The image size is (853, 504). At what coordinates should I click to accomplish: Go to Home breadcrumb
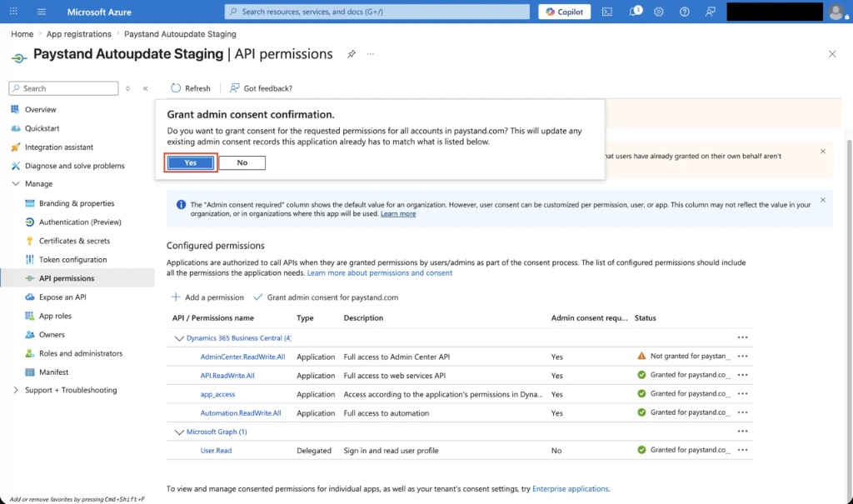coord(22,34)
